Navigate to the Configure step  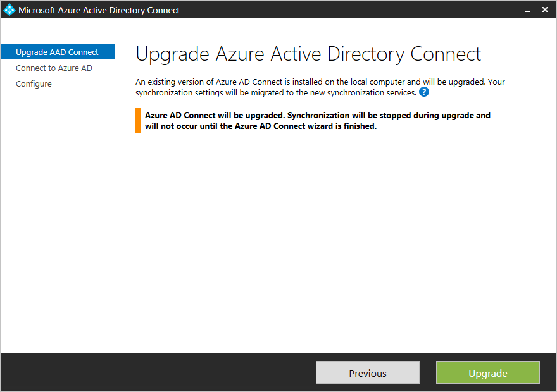click(x=34, y=83)
